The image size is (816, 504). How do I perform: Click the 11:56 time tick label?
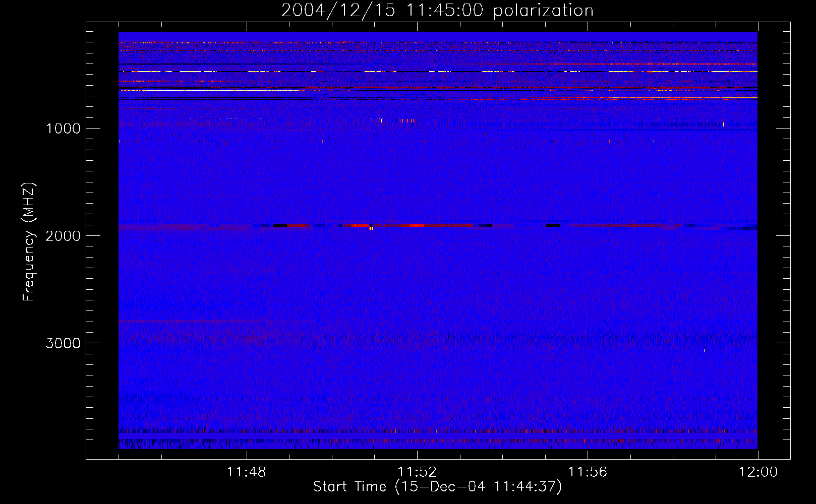[588, 472]
